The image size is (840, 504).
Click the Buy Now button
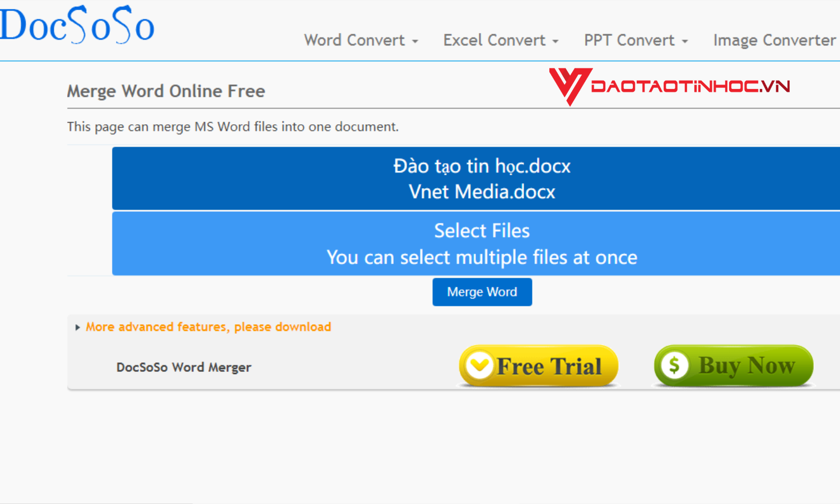tap(732, 366)
